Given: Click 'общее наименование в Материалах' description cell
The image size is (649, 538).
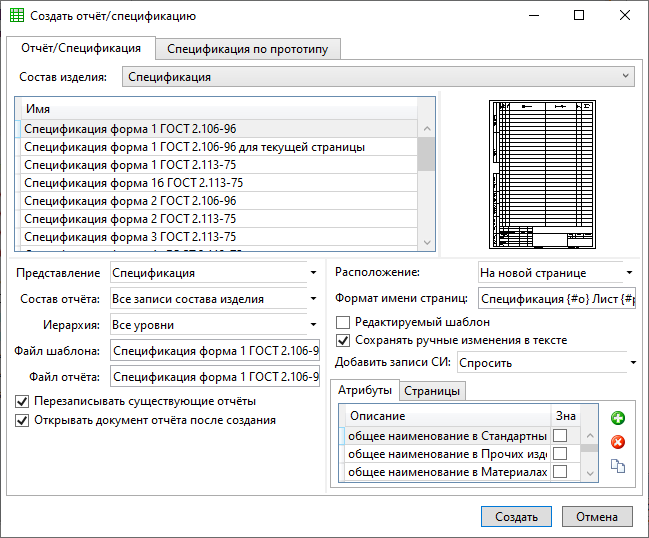Looking at the screenshot, I should [447, 472].
